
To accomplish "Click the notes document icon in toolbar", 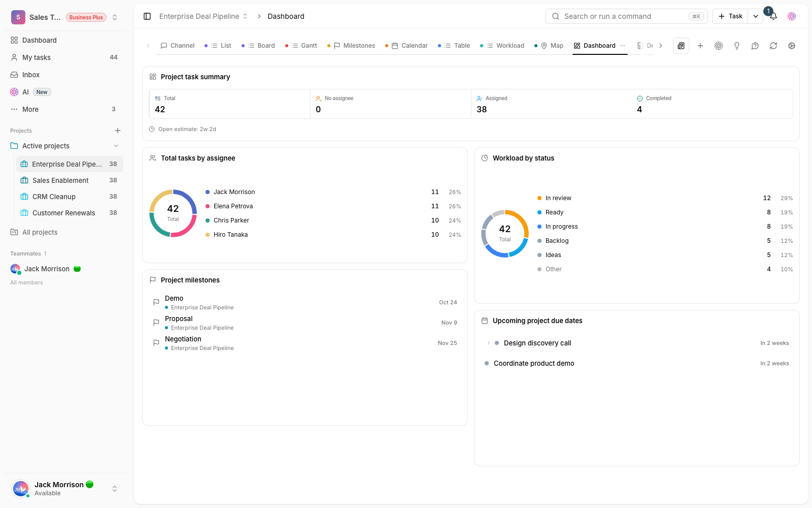I will 681,46.
